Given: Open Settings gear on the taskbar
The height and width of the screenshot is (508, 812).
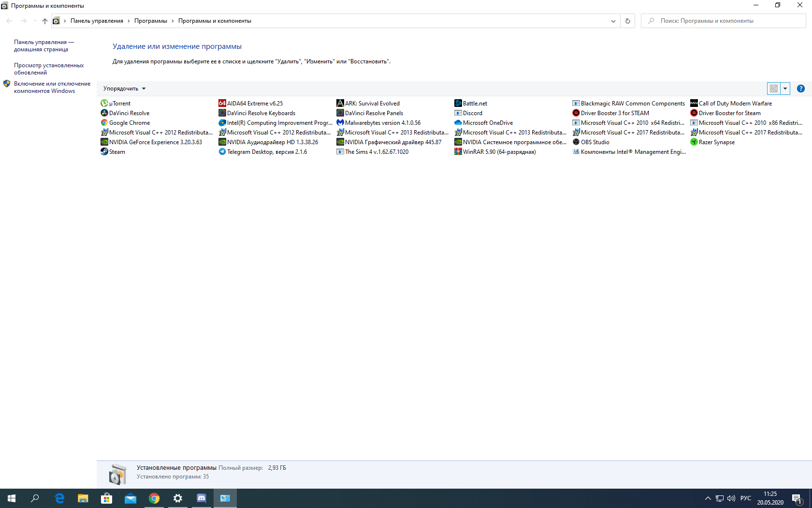Looking at the screenshot, I should pyautogui.click(x=178, y=498).
